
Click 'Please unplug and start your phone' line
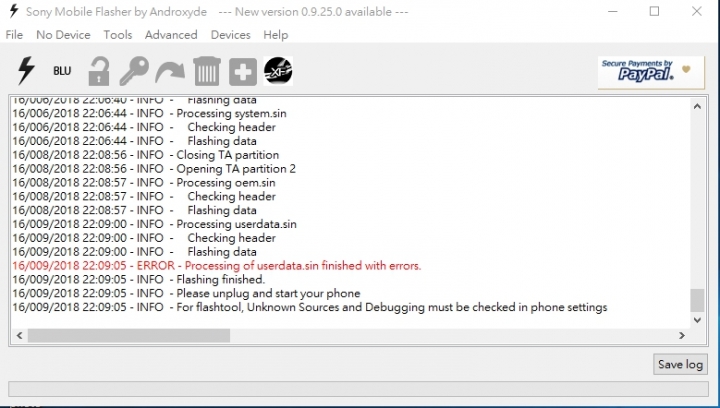(186, 293)
